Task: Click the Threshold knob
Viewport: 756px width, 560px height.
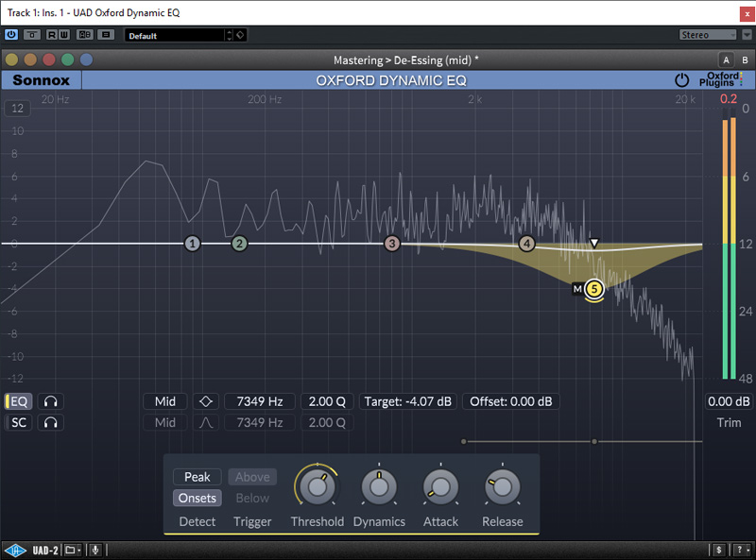Action: click(x=317, y=486)
